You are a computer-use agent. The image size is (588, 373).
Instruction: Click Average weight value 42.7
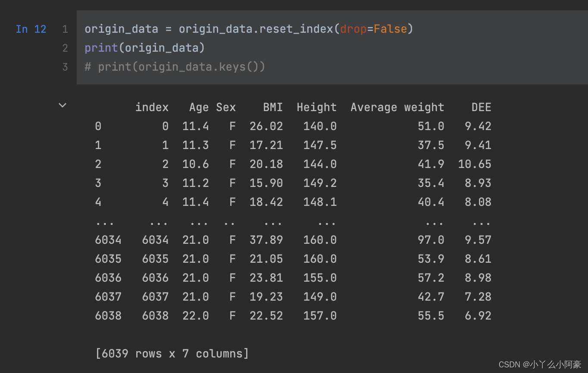point(431,297)
